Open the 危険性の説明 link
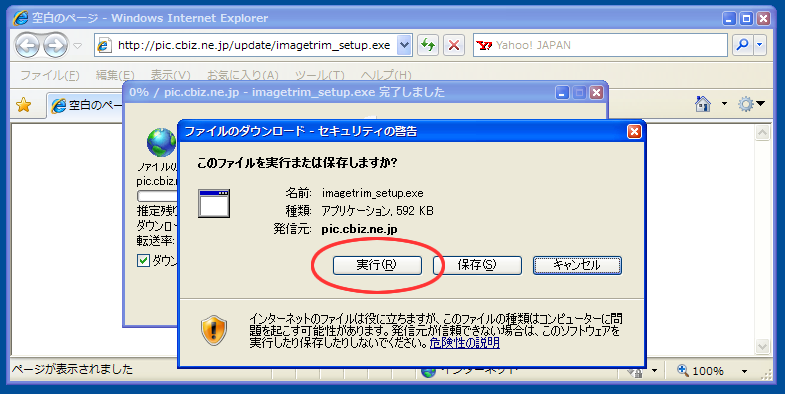Image resolution: width=785 pixels, height=394 pixels. (465, 343)
